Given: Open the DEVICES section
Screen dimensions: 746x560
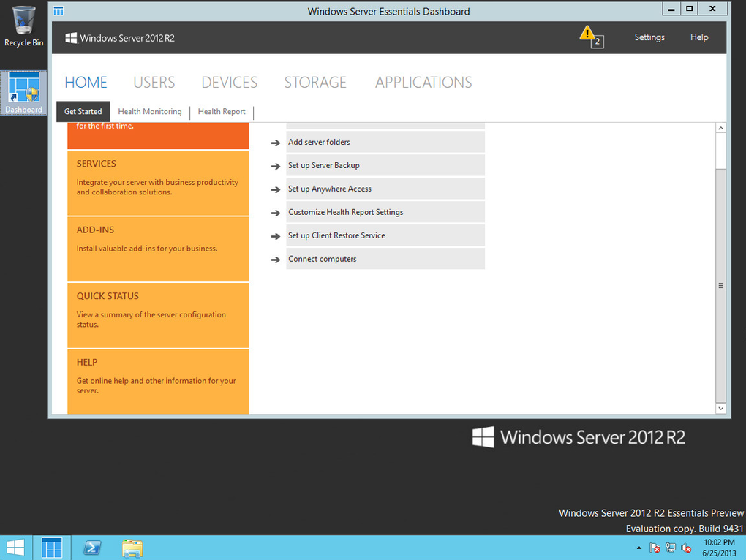Looking at the screenshot, I should pyautogui.click(x=230, y=82).
